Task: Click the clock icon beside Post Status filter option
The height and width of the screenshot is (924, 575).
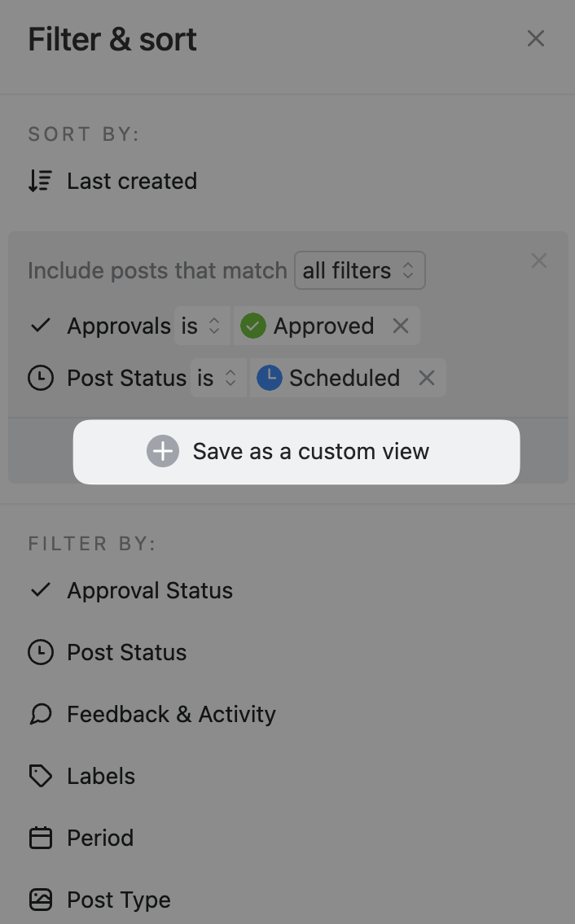Action: pos(40,652)
